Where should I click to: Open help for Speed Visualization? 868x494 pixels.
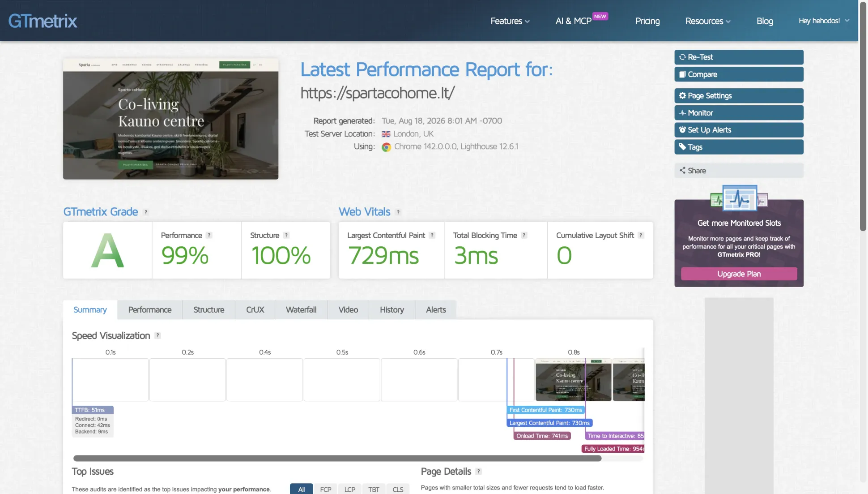click(x=157, y=335)
